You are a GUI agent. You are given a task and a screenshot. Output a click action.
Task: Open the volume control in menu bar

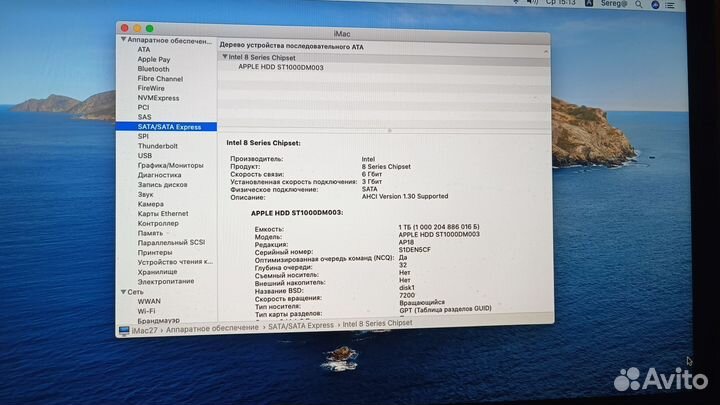click(x=532, y=2)
